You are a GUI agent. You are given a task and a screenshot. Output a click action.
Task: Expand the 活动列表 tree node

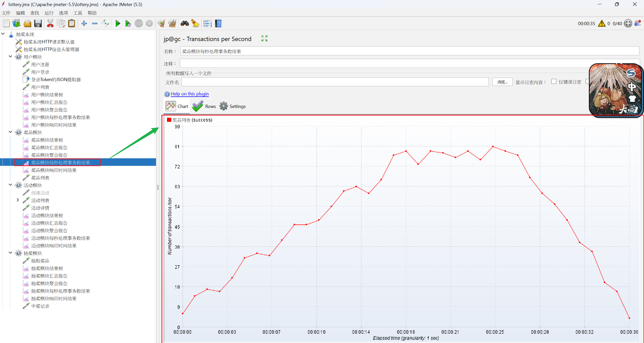point(18,200)
